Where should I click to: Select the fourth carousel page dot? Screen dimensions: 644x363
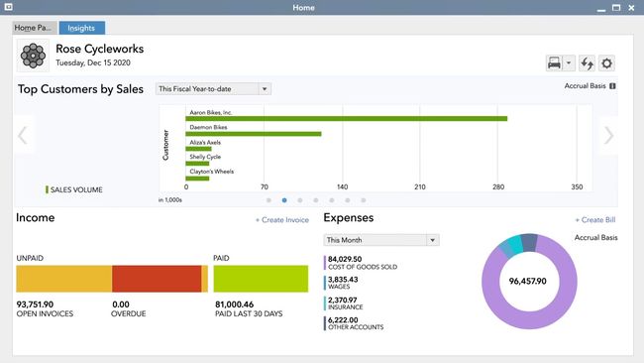316,200
